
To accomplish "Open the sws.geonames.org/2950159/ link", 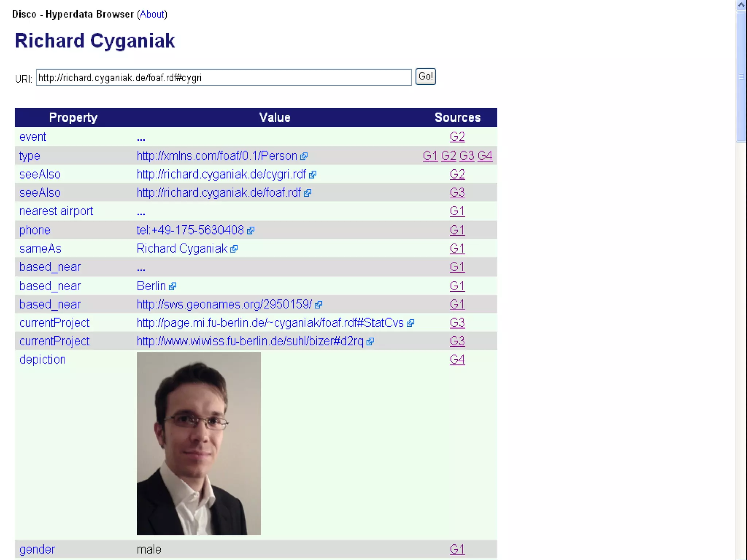I will [224, 304].
